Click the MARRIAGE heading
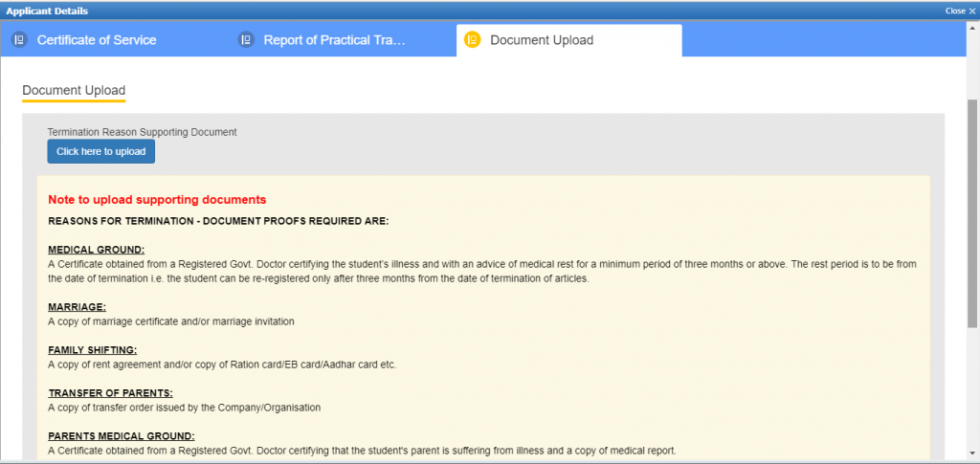The width and height of the screenshot is (980, 464). pyautogui.click(x=77, y=307)
